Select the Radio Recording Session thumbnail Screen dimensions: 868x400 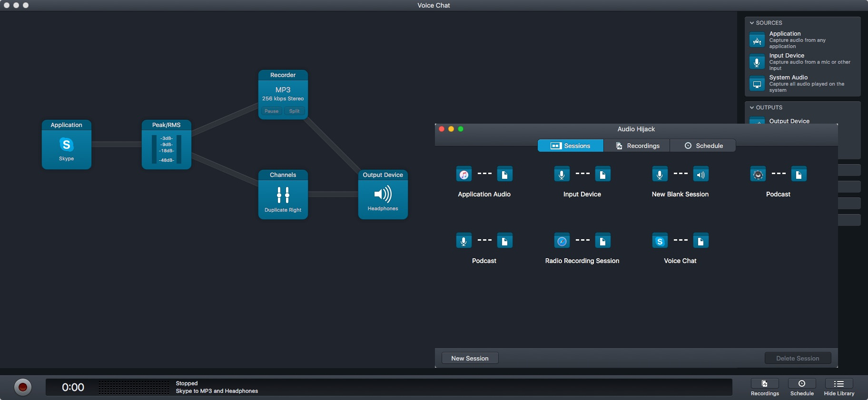click(582, 241)
